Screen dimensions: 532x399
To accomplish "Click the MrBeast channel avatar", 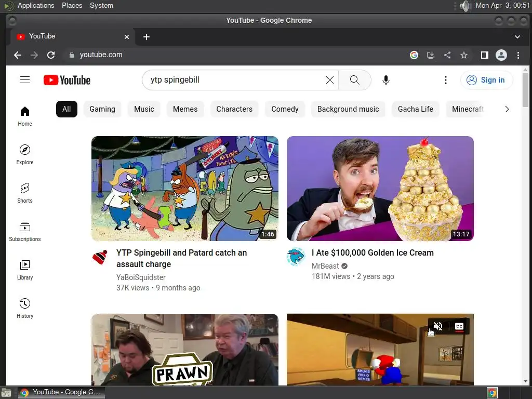I will pyautogui.click(x=295, y=257).
